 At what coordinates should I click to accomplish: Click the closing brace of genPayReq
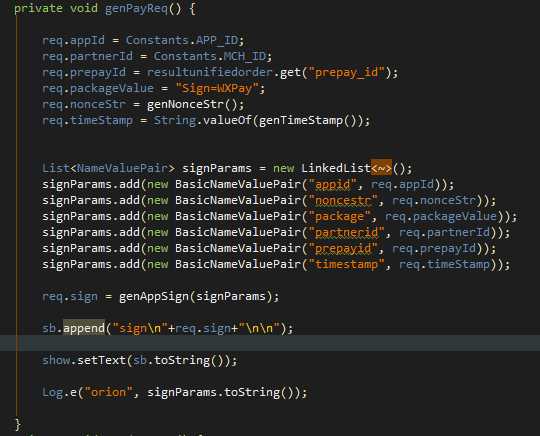18,424
